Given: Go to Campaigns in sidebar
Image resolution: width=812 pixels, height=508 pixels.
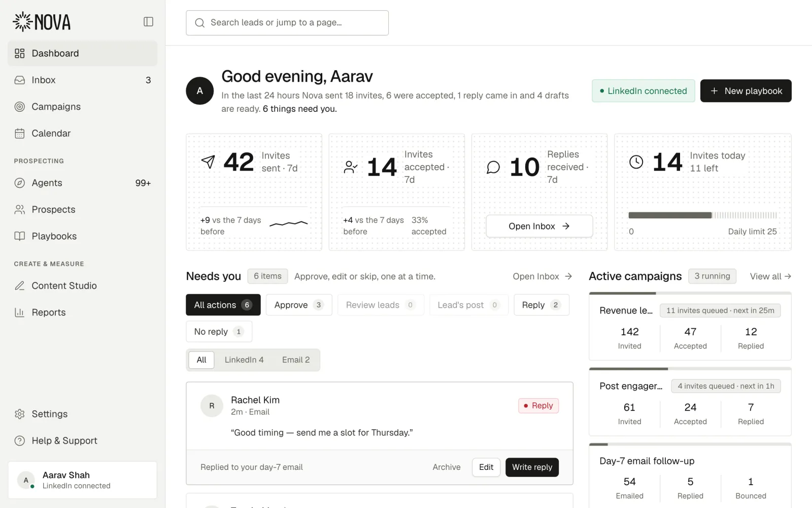Looking at the screenshot, I should (82, 107).
